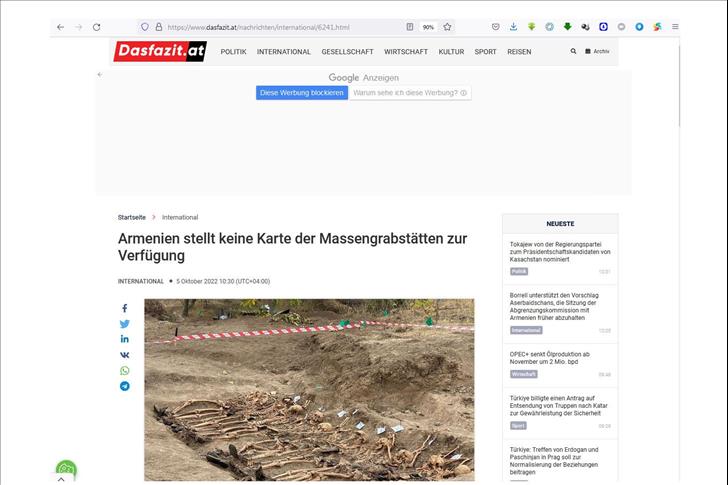Open the 90% zoom level indicator
Screen dimensions: 728x485
coord(428,27)
